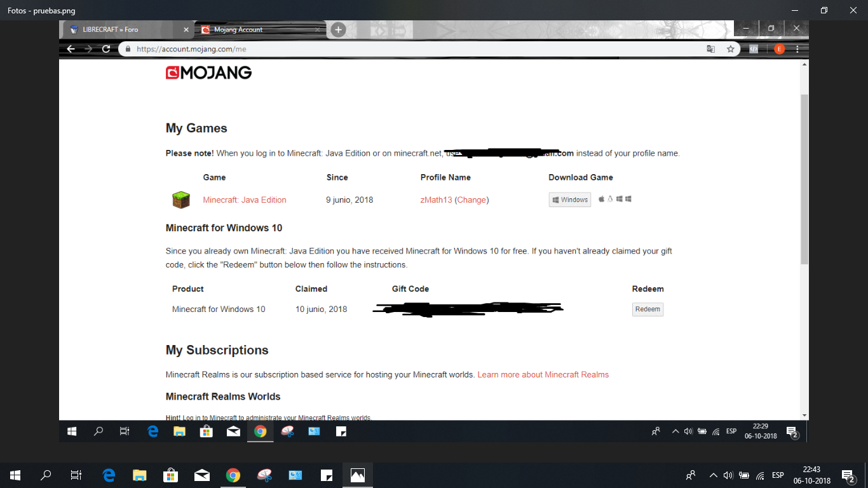Click the 'Minecraft Realms Worlds' heading
The width and height of the screenshot is (868, 488).
click(x=223, y=396)
